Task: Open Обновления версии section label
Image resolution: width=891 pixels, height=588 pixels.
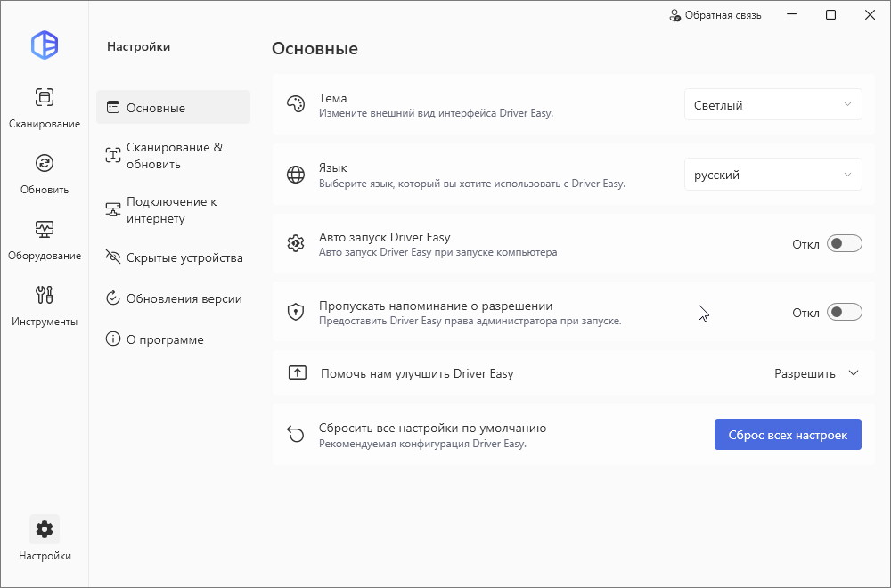Action: pos(184,298)
